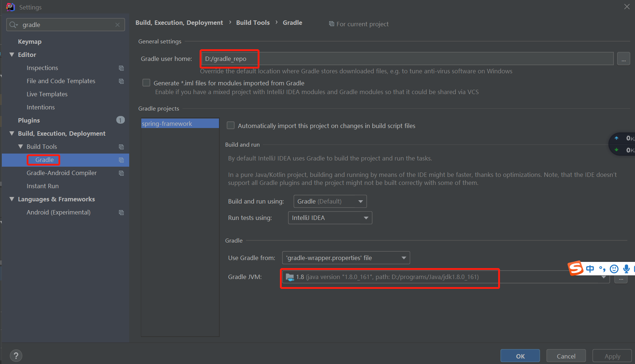The image size is (635, 364).
Task: Click the Apply button
Action: point(612,356)
